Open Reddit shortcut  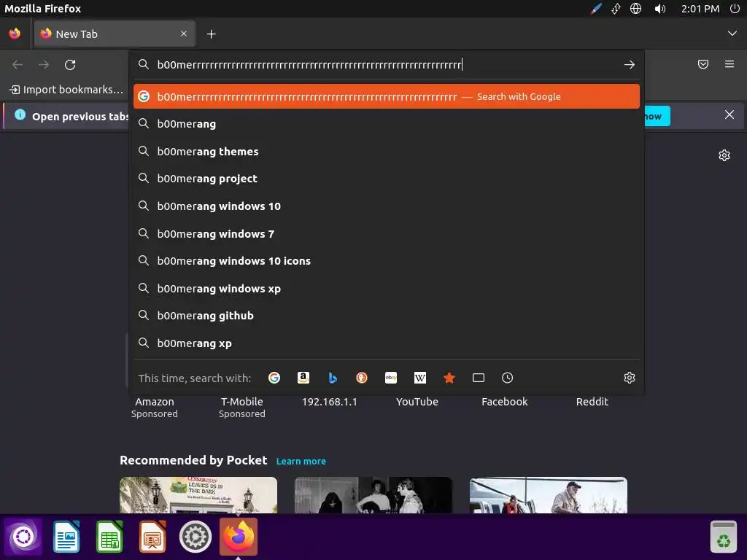pos(592,402)
